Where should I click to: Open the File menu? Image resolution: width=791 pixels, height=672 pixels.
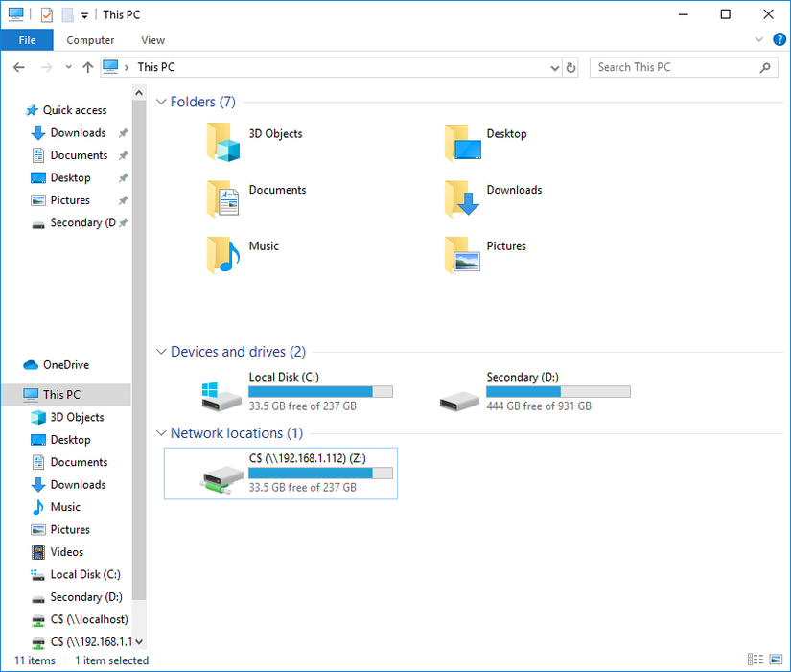27,40
